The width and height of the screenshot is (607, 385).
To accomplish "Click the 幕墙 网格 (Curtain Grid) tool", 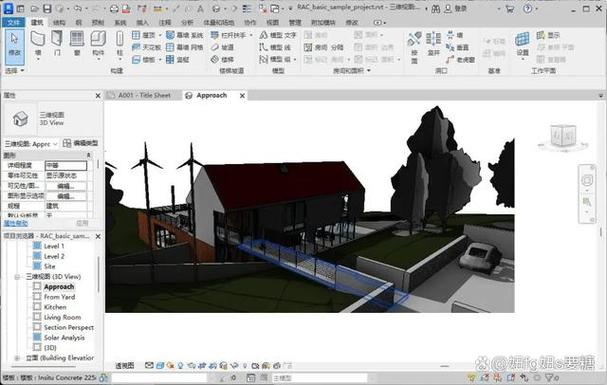I will pyautogui.click(x=184, y=48).
